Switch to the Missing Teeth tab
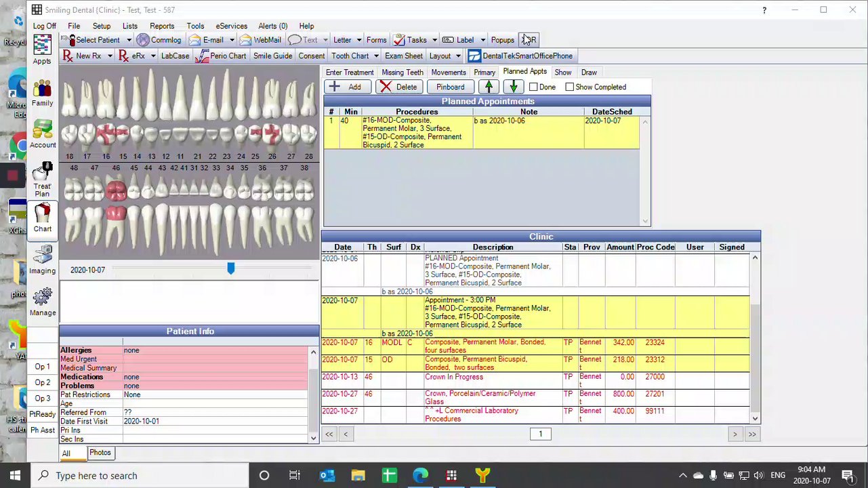This screenshot has height=488, width=868. coord(402,73)
